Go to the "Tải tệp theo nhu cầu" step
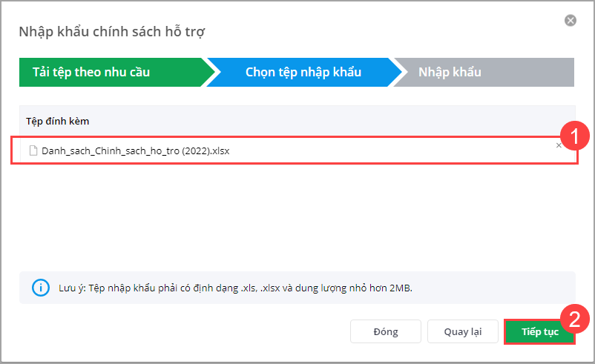Image resolution: width=595 pixels, height=364 pixels. point(111,73)
